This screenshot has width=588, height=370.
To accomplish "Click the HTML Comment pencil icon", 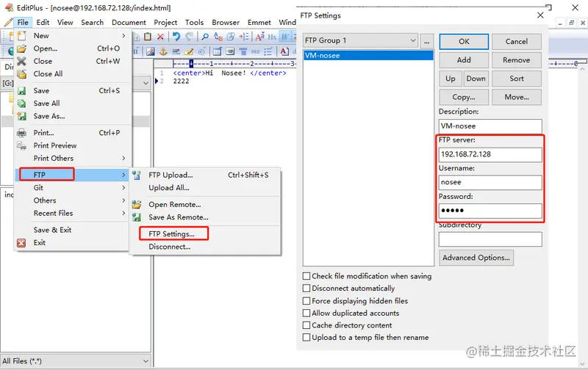I will (x=189, y=51).
